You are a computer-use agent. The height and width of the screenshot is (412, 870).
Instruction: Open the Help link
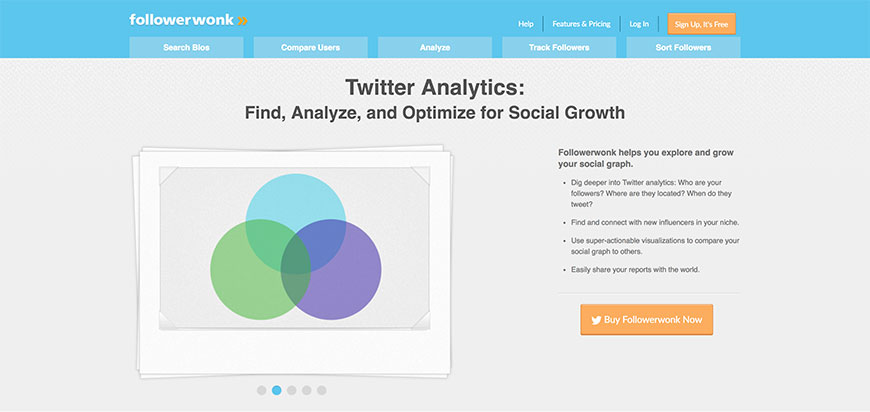click(526, 23)
